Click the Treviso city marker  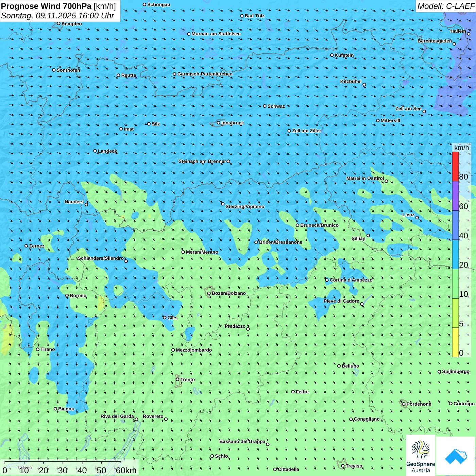click(x=343, y=466)
